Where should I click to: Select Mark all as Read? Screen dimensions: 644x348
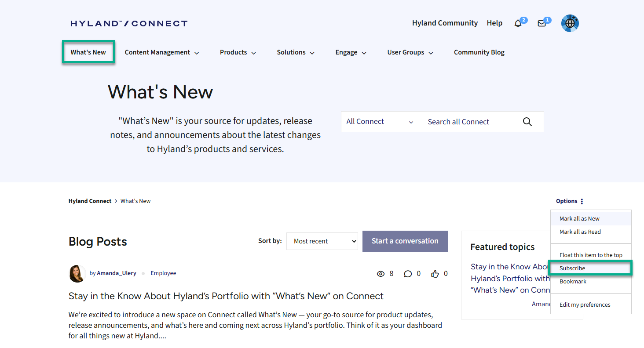point(591,232)
